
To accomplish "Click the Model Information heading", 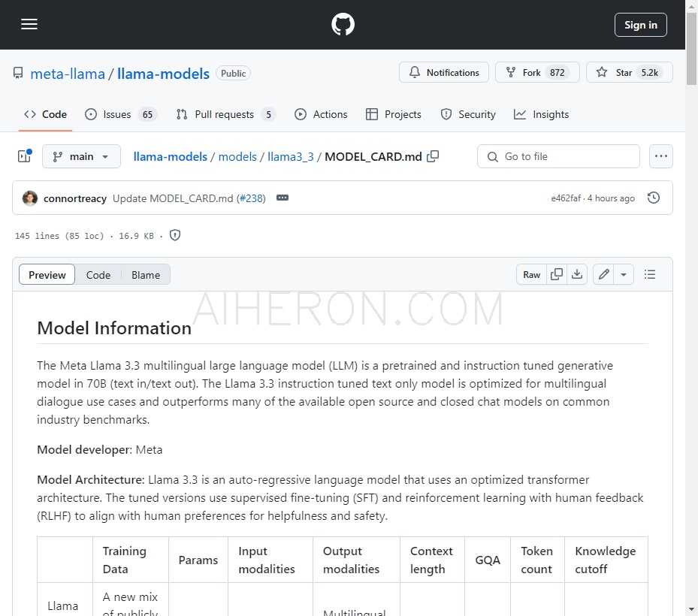I will coord(114,328).
